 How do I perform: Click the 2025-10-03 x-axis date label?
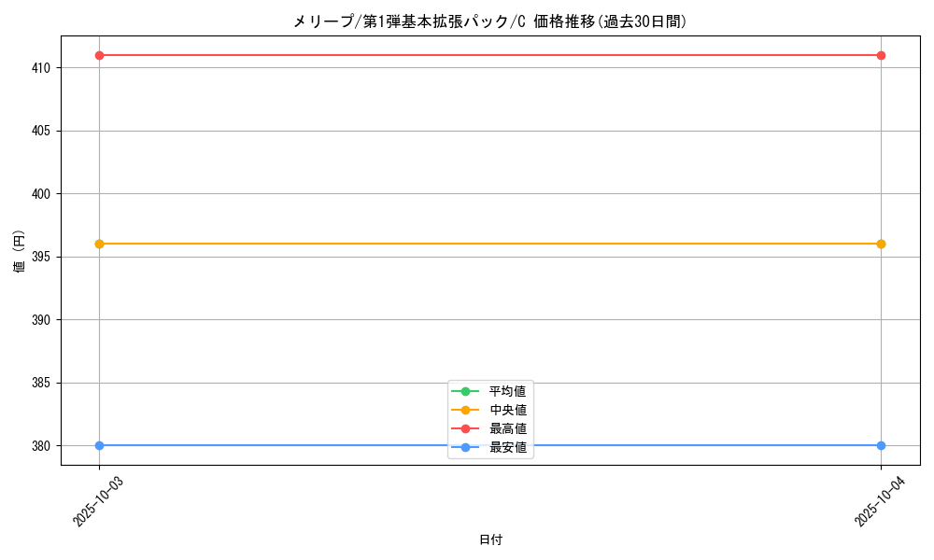(98, 501)
